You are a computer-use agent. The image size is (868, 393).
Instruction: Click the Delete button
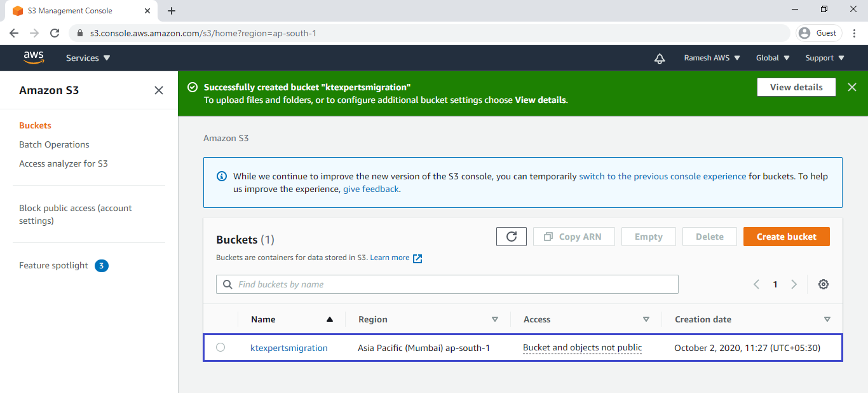coord(710,237)
